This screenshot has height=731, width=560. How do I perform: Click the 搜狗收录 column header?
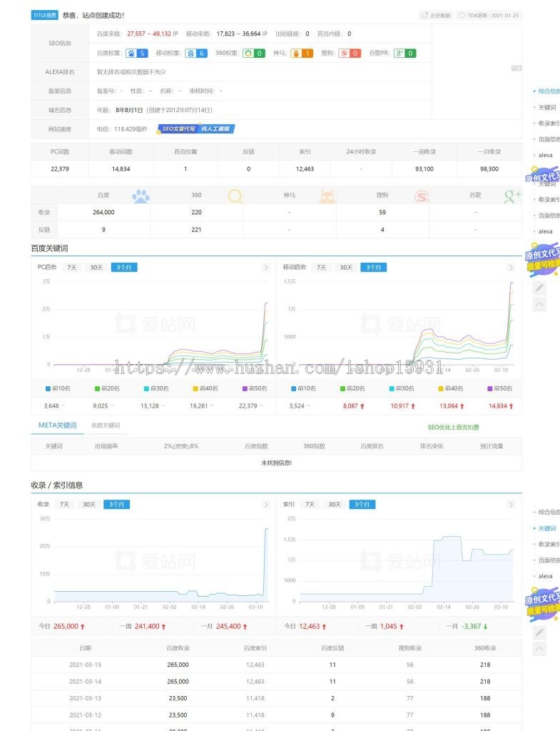tap(410, 648)
